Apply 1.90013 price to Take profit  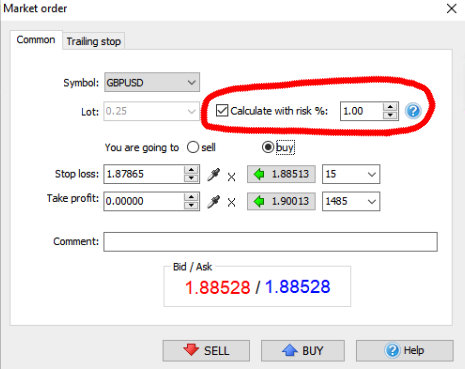pos(281,201)
